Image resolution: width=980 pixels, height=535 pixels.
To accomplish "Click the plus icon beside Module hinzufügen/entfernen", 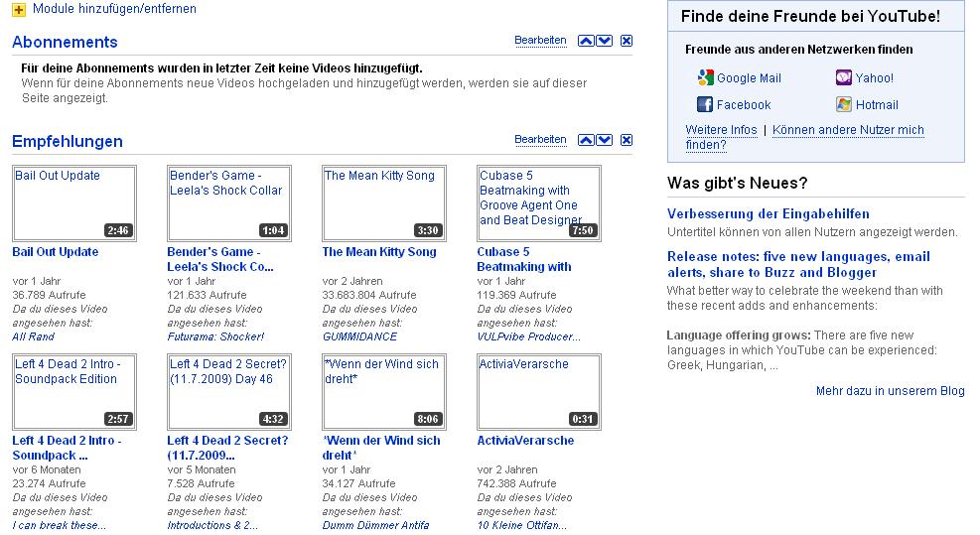I will (x=19, y=9).
